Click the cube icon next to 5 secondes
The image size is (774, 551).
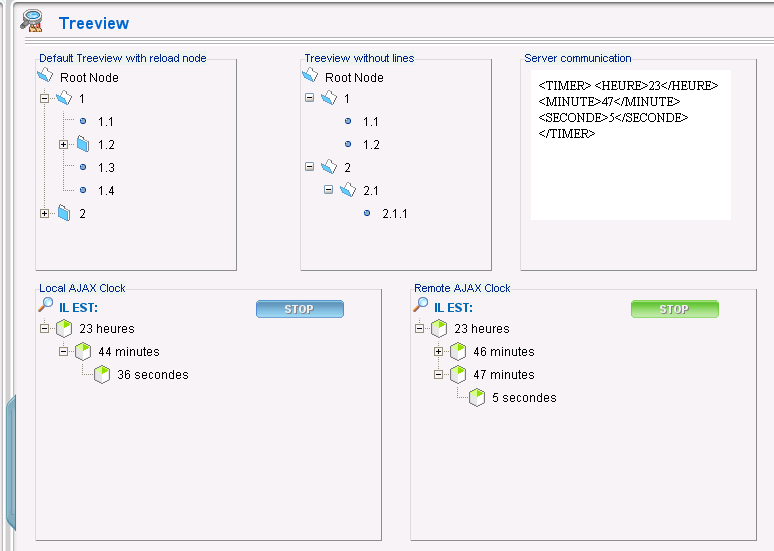tap(477, 397)
